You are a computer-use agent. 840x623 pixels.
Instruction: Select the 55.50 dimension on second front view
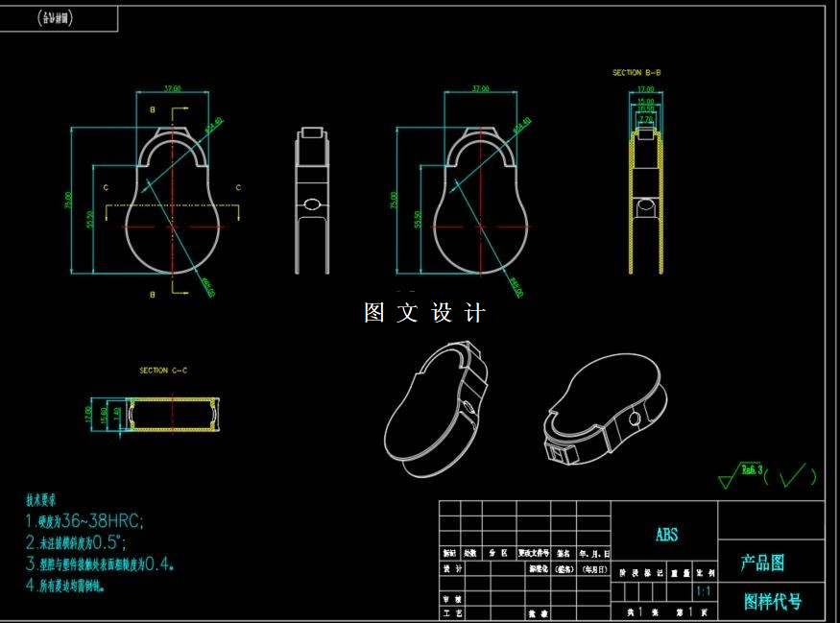[418, 219]
